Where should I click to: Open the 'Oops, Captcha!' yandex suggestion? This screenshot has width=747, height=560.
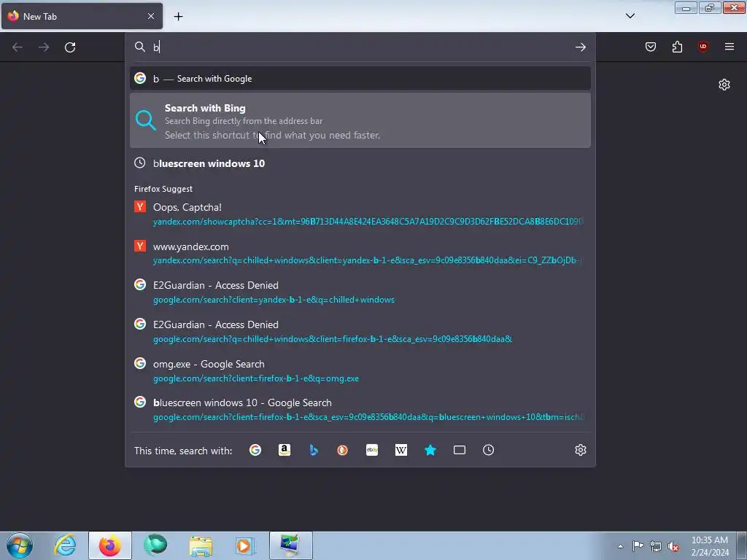pyautogui.click(x=360, y=214)
